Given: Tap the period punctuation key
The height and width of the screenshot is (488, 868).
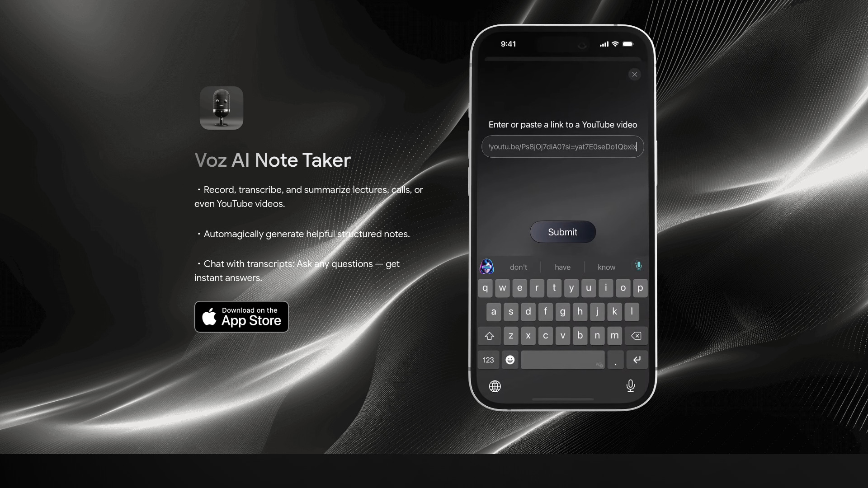Looking at the screenshot, I should (615, 359).
